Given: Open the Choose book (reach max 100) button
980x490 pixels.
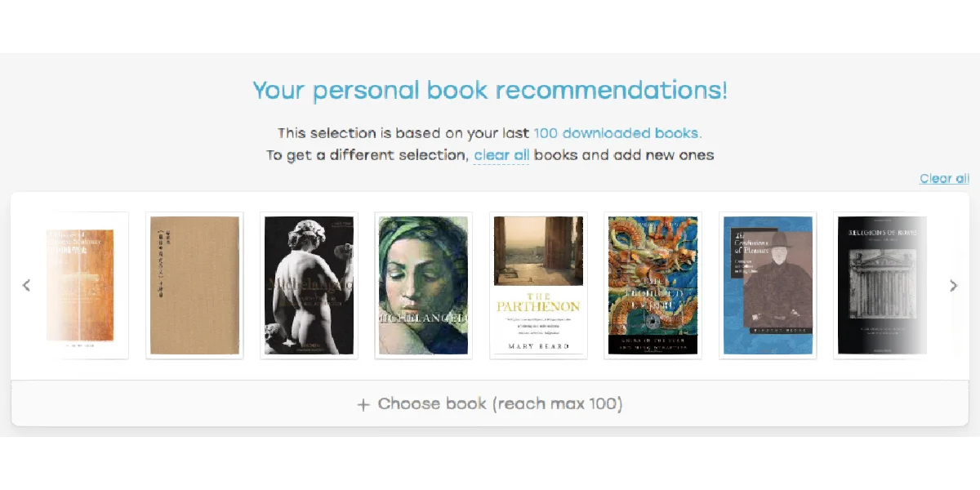Looking at the screenshot, I should (490, 403).
